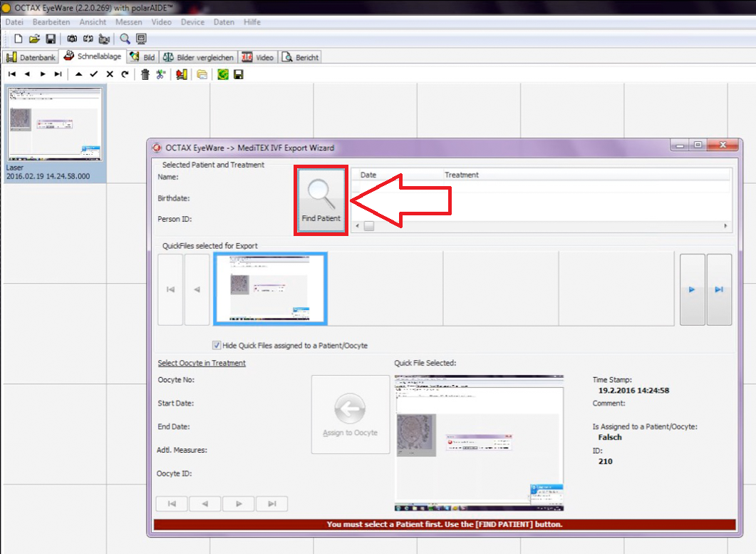
Task: Jump to first QuickFile for export
Action: [170, 289]
